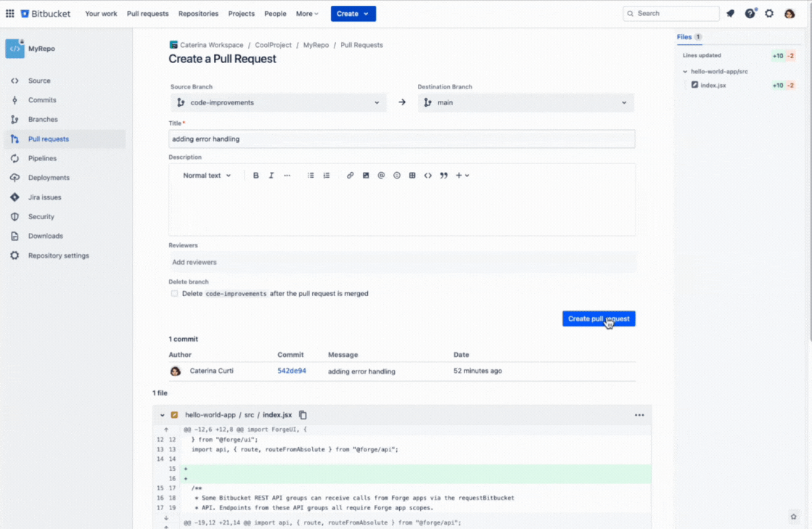Screen dimensions: 812x529
Task: Apply italic formatting in the description editor
Action: pos(271,175)
